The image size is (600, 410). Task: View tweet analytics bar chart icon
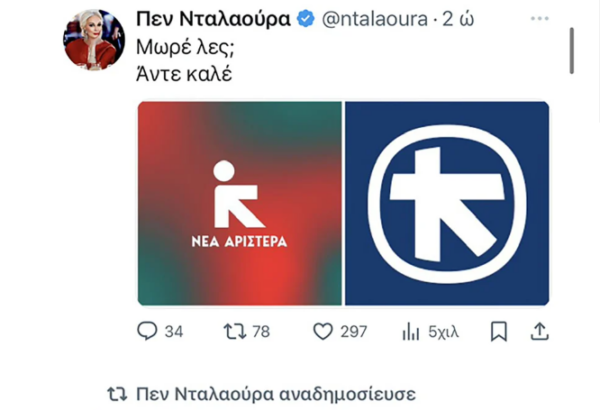[411, 332]
